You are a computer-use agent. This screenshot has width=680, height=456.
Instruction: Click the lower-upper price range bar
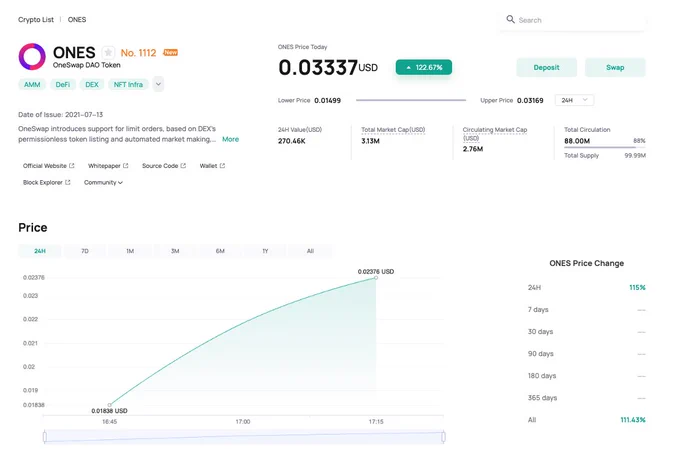411,100
